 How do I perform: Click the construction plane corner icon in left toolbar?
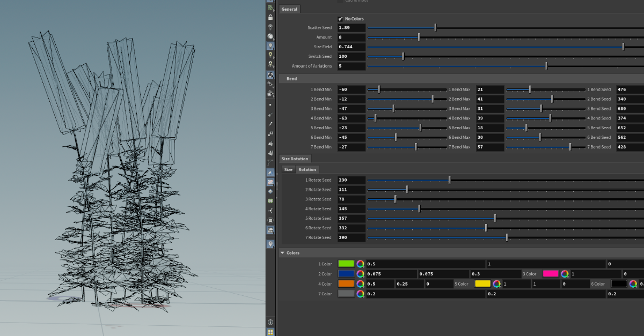coord(270,162)
